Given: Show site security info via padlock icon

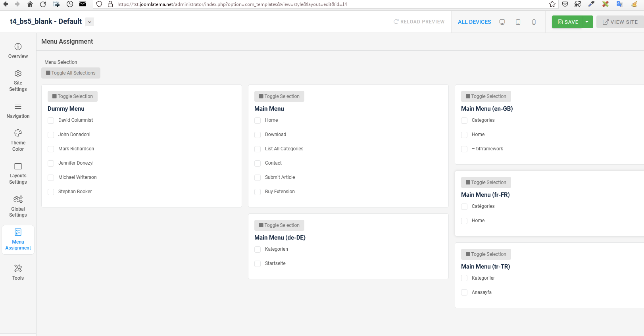Looking at the screenshot, I should pyautogui.click(x=110, y=4).
